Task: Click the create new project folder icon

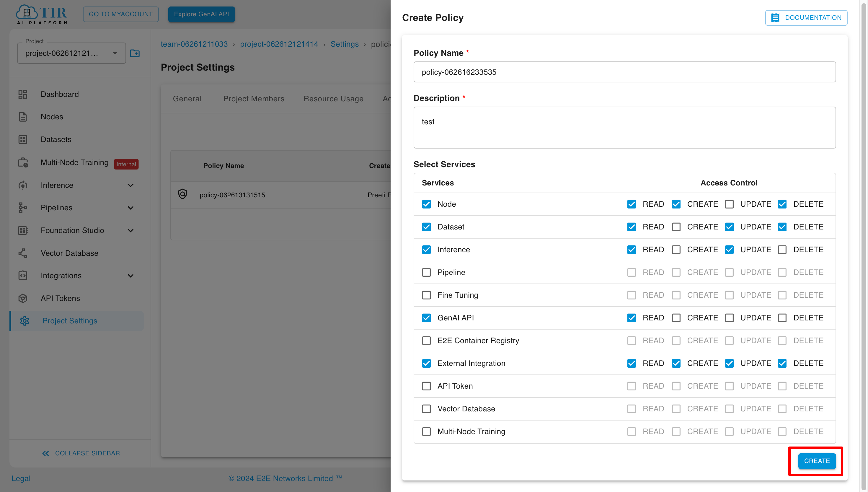Action: click(x=135, y=53)
